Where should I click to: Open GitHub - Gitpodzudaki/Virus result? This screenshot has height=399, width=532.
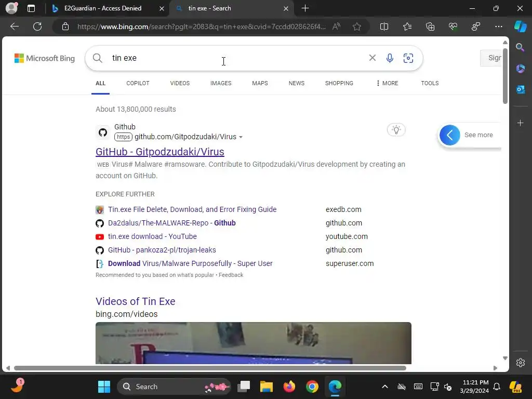[x=160, y=152]
